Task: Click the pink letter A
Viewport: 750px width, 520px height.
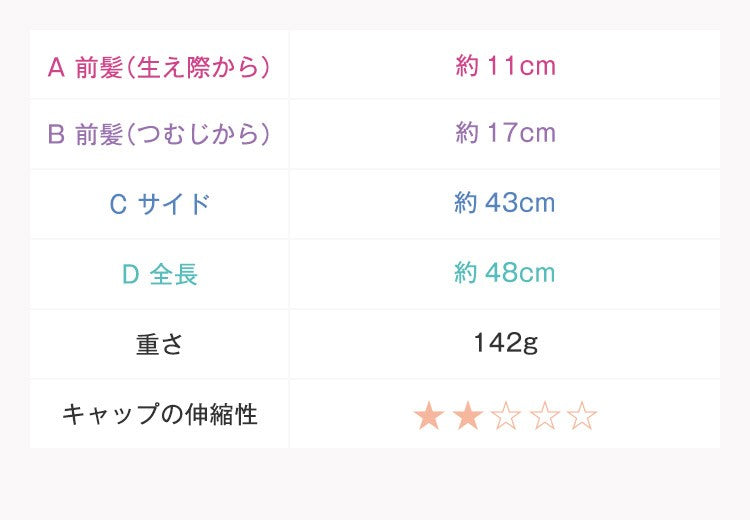Action: point(56,68)
